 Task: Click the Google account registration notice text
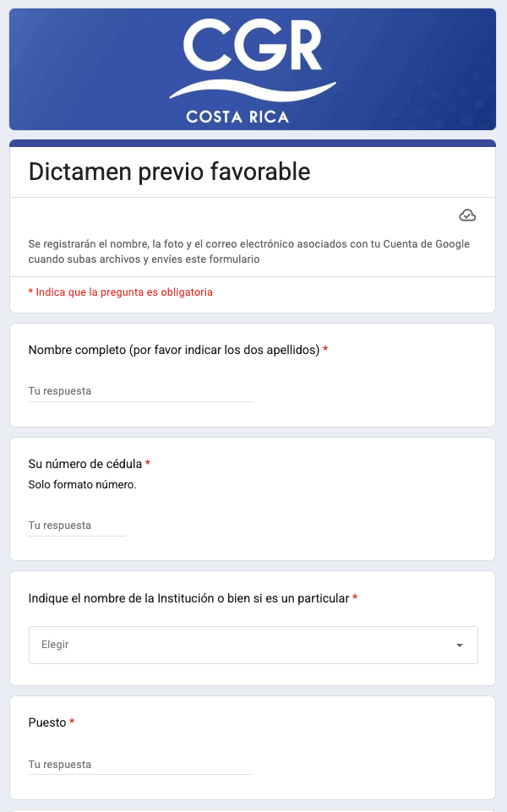coord(249,251)
